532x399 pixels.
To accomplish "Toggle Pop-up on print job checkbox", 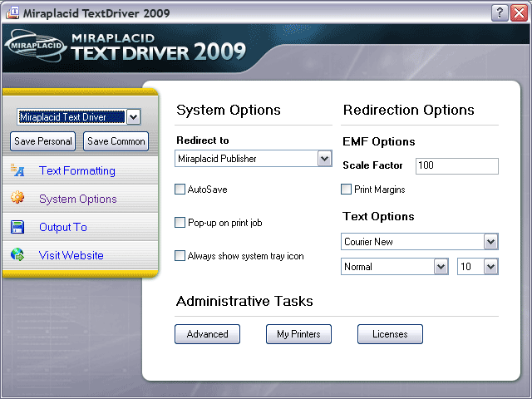I will (180, 222).
